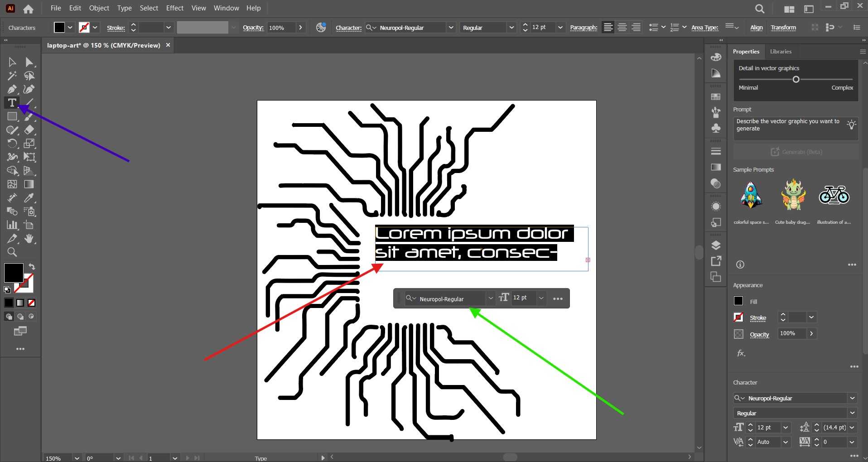Image resolution: width=868 pixels, height=462 pixels.
Task: Select the Type tool
Action: [x=12, y=103]
